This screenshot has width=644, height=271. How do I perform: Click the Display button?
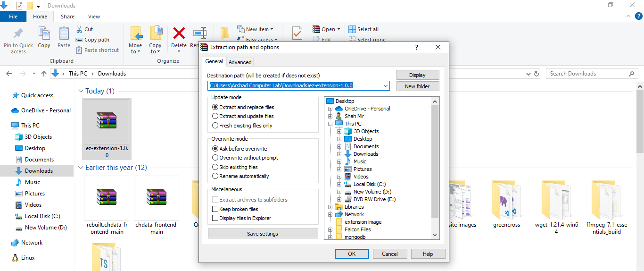(417, 75)
